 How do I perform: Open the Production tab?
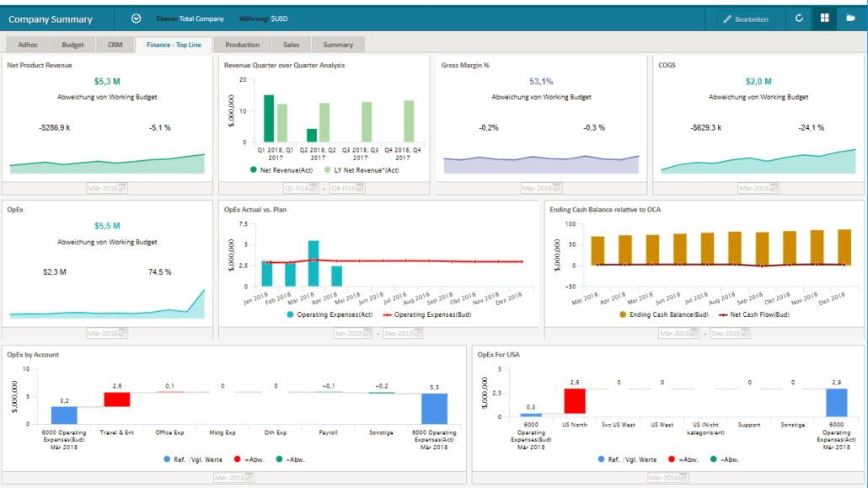(x=242, y=45)
